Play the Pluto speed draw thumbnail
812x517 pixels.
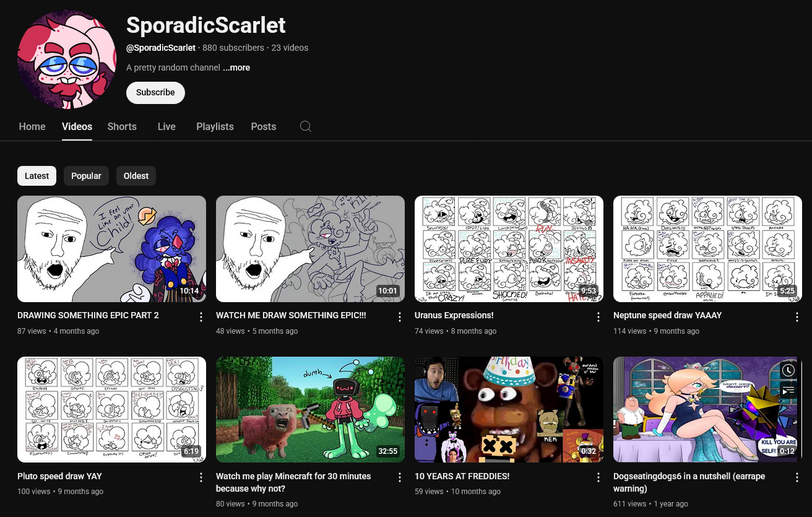pos(111,409)
